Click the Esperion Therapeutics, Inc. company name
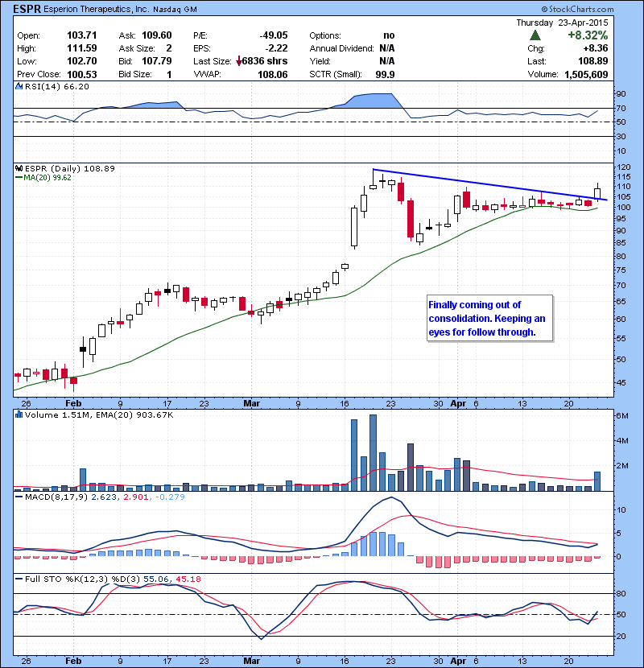 (97, 9)
